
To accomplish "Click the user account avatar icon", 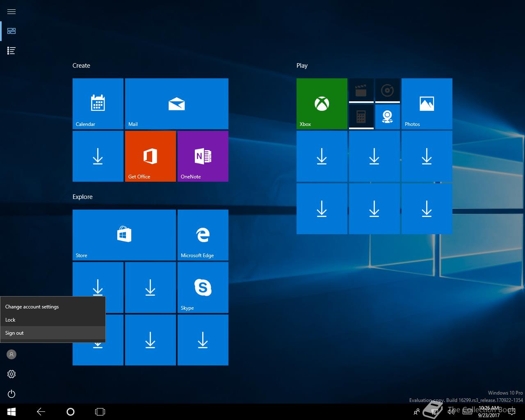I will [x=11, y=354].
